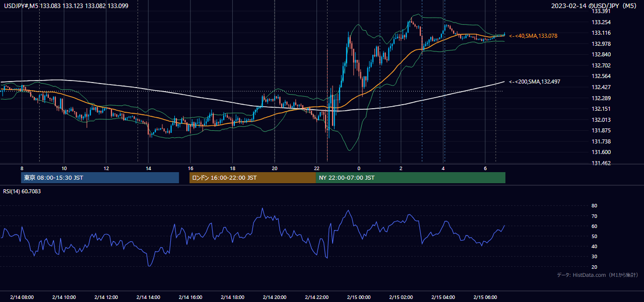The height and width of the screenshot is (302, 644).
Task: Click bottom date label 2/15 04:00
Action: 443,297
